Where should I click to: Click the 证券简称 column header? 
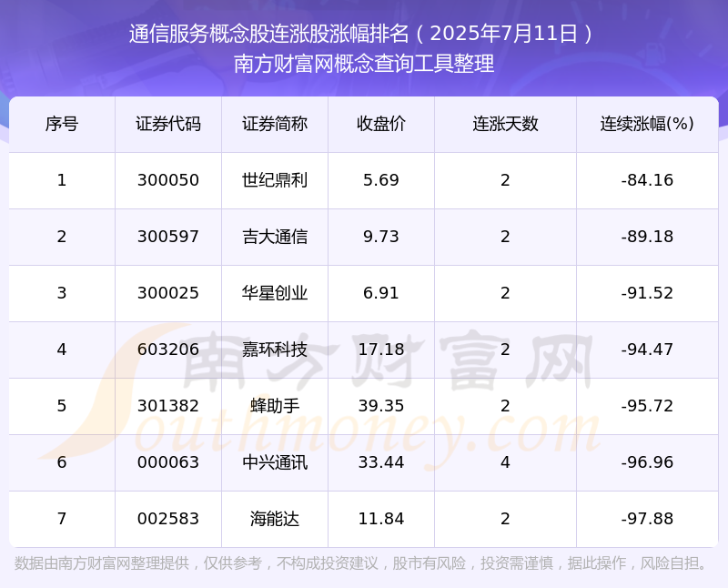coord(275,124)
